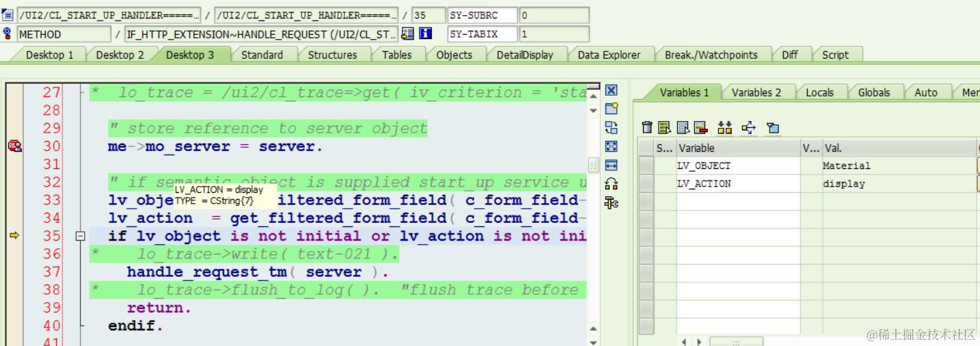
Task: Click the Val. column header
Action: point(899,148)
